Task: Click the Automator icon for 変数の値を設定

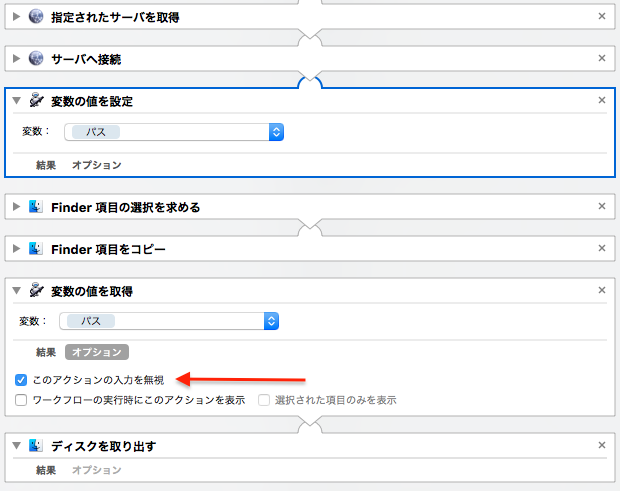Action: 37,101
